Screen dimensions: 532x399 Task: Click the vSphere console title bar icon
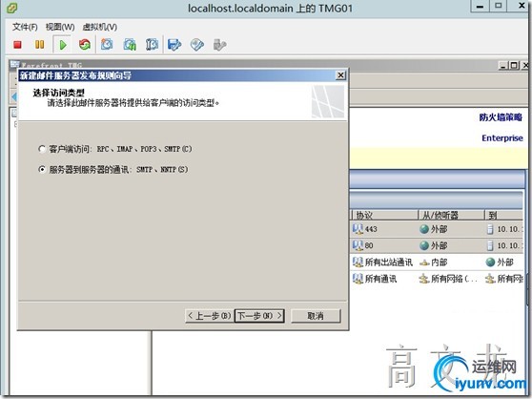pyautogui.click(x=11, y=8)
